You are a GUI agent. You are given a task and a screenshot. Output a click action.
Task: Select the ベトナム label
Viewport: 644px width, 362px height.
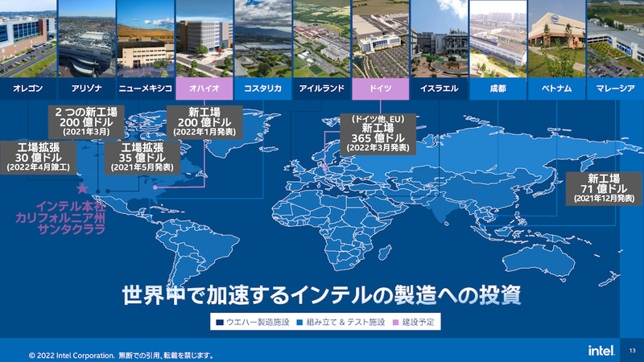(556, 88)
